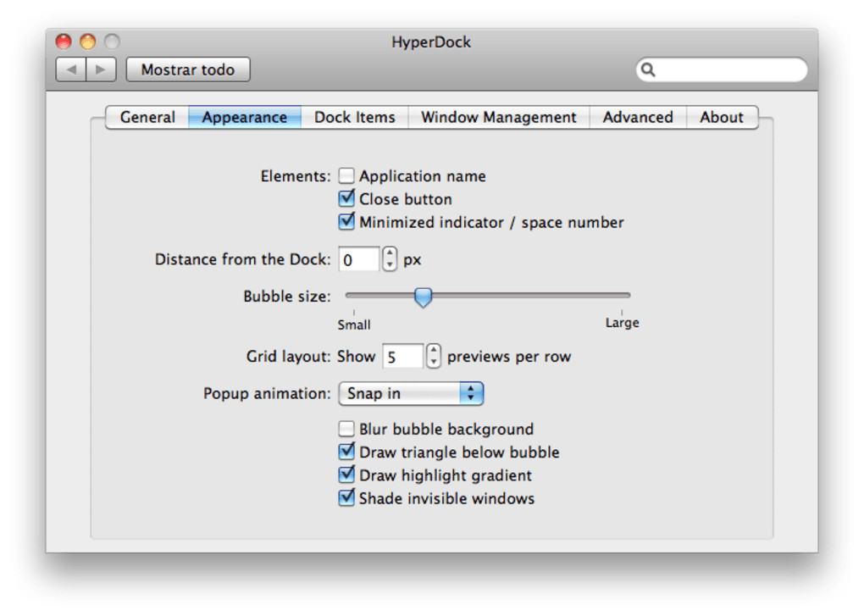The image size is (864, 616).
Task: Click the Mostrar todo button
Action: [x=188, y=69]
